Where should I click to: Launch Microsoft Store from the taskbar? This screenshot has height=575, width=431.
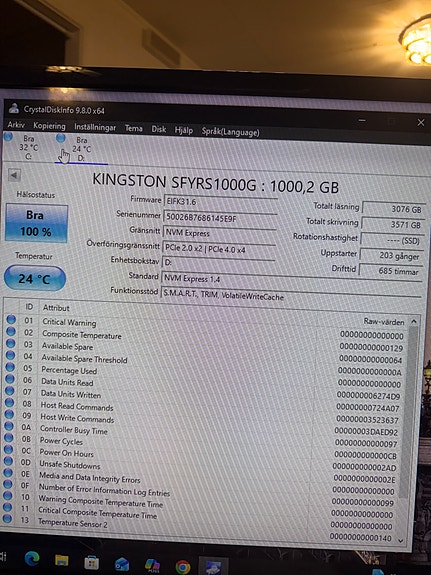(91, 562)
